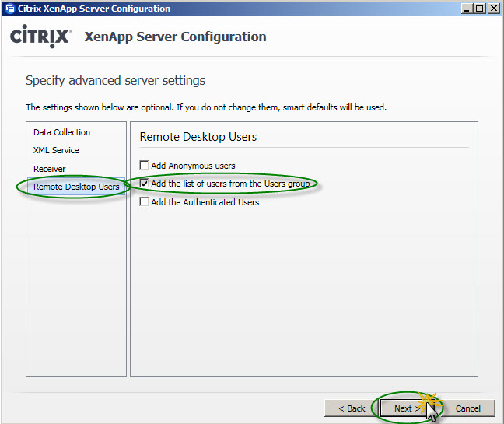This screenshot has height=424, width=504.
Task: Click the XenApp Server Configuration header title
Action: click(175, 37)
